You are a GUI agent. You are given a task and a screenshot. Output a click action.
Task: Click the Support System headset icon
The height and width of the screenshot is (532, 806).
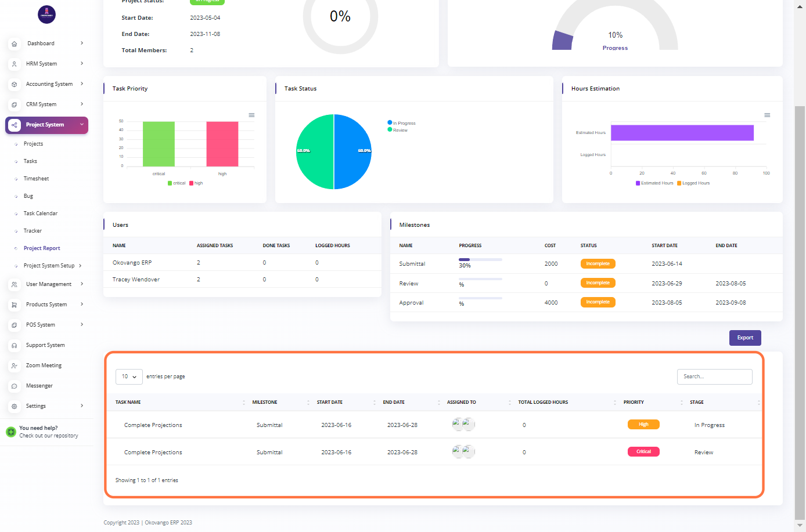[x=15, y=345]
